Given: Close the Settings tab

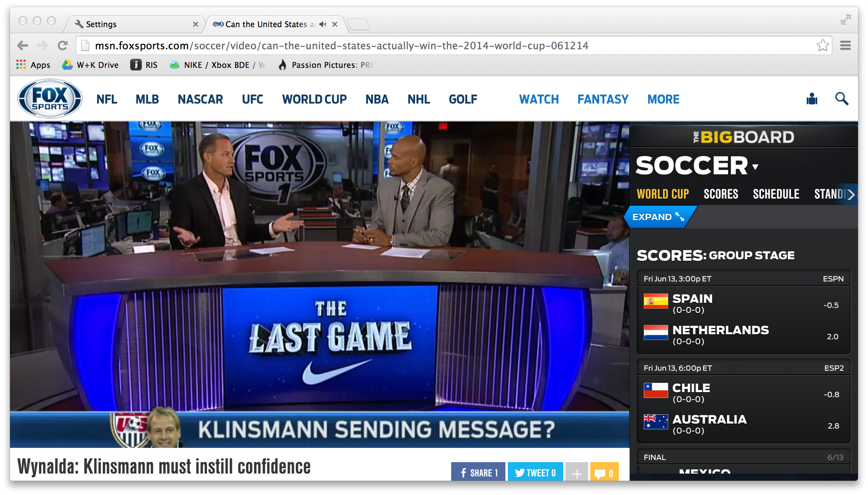Looking at the screenshot, I should (195, 24).
